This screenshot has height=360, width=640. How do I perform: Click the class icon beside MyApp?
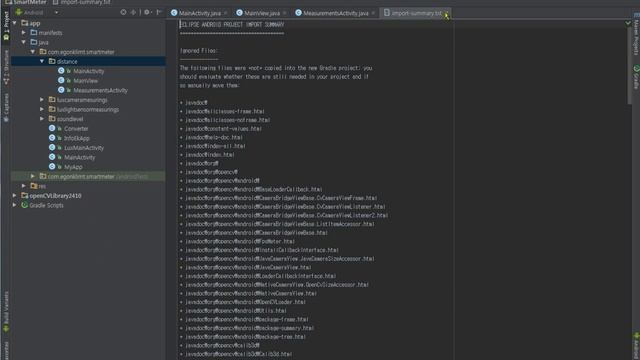point(52,167)
